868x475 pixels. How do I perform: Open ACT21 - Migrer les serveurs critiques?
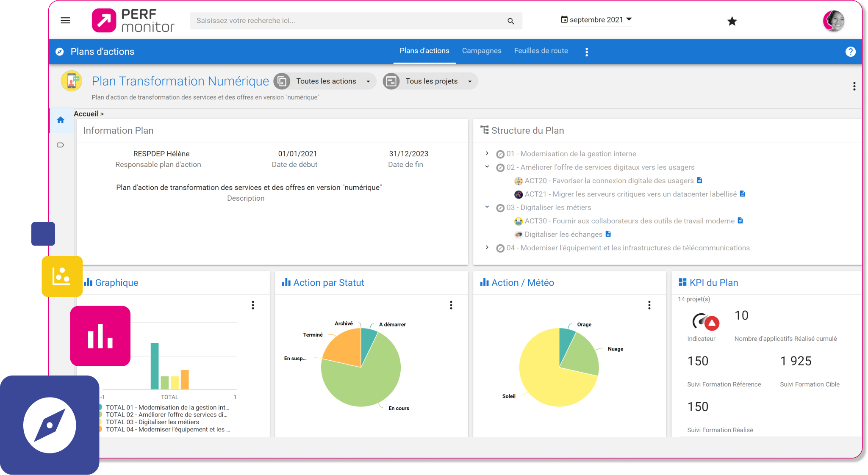coord(631,194)
